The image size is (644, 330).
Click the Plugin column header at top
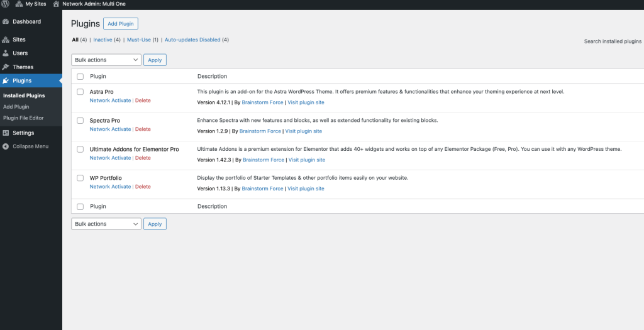click(97, 77)
